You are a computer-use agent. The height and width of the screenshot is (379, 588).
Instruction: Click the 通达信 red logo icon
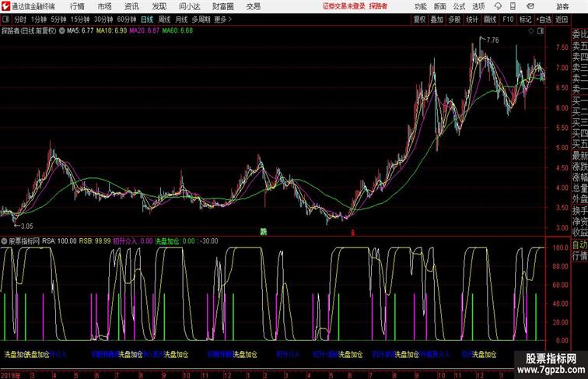(x=6, y=6)
